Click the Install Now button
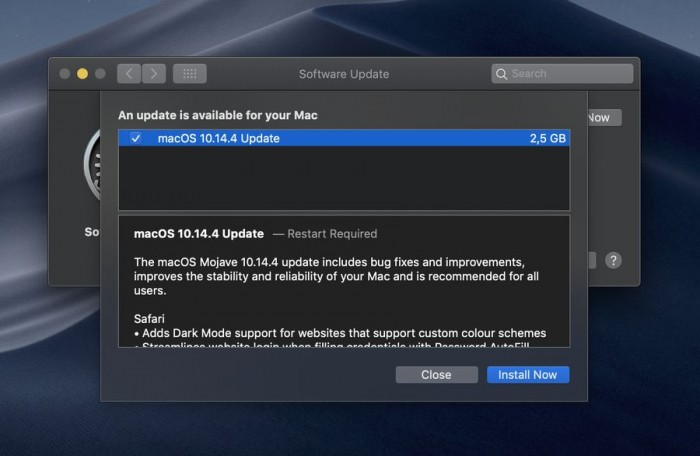The height and width of the screenshot is (456, 700). (528, 375)
